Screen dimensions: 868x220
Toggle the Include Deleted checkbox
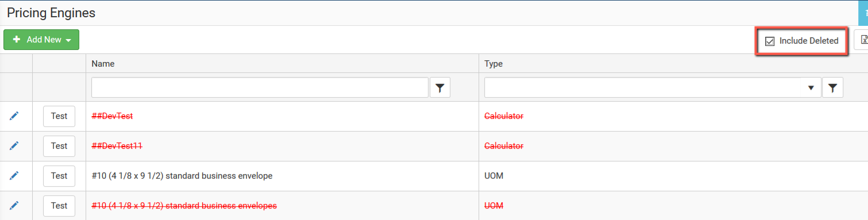tap(770, 41)
